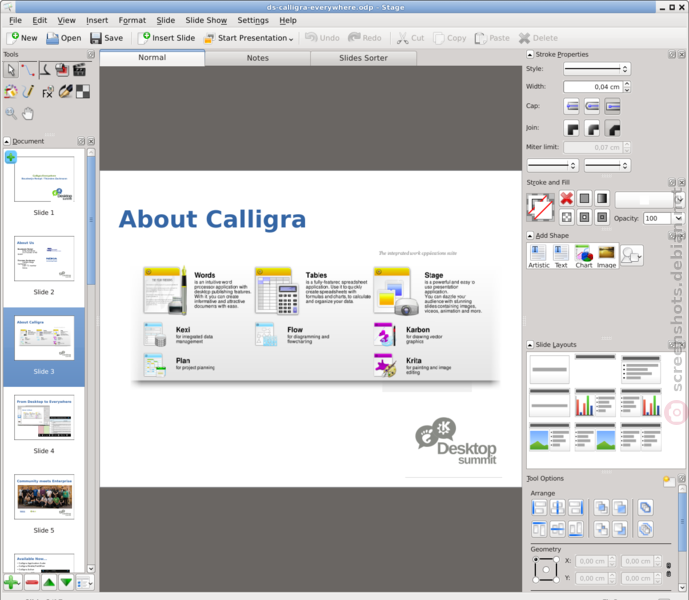Click red minus remove slide button

pos(32,583)
